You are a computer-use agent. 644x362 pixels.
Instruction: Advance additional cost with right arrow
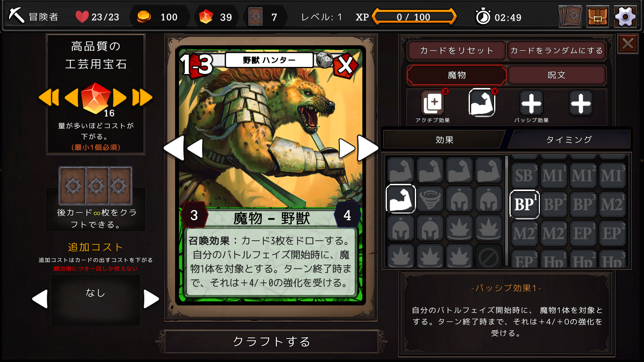(x=151, y=299)
